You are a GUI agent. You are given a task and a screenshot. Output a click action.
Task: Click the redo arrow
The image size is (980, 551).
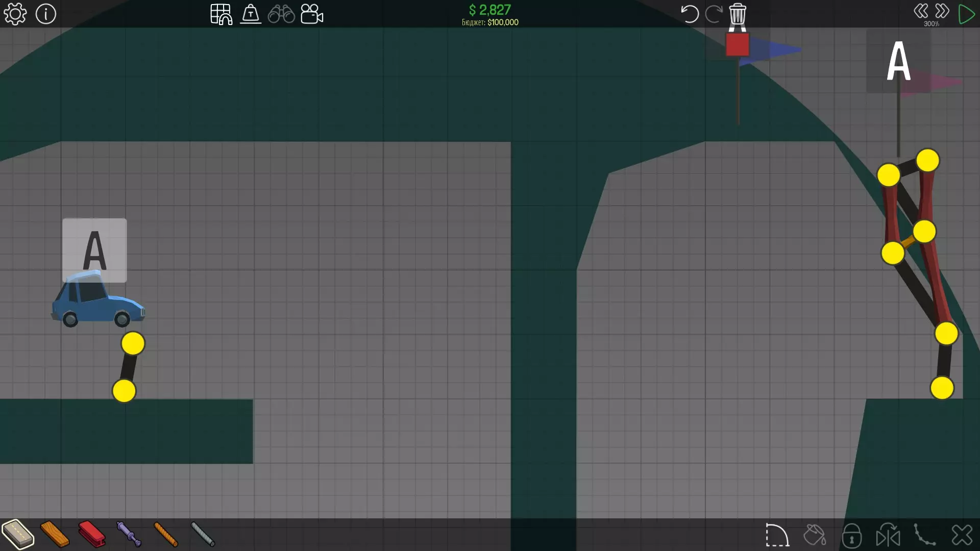714,14
